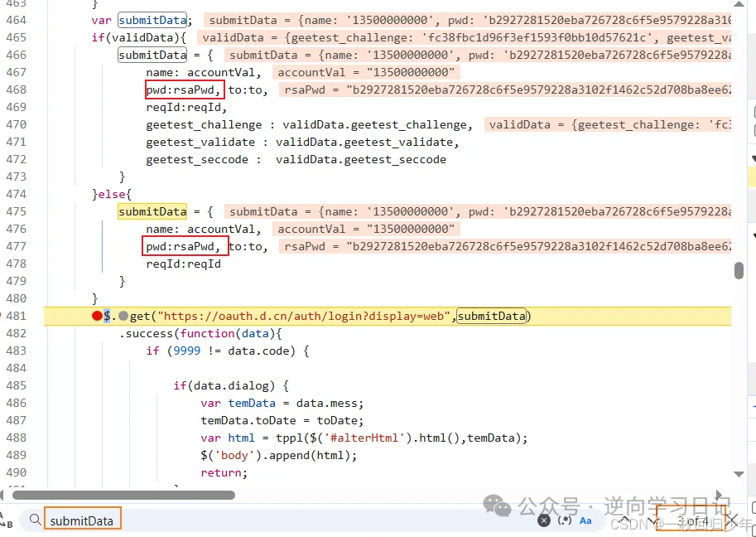Viewport: 756px width, 537px height.
Task: Click 'var temData = data.mess;' line
Action: 282,403
